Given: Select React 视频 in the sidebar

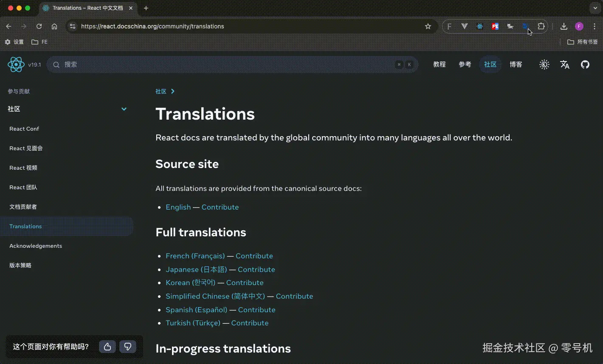Looking at the screenshot, I should (23, 168).
